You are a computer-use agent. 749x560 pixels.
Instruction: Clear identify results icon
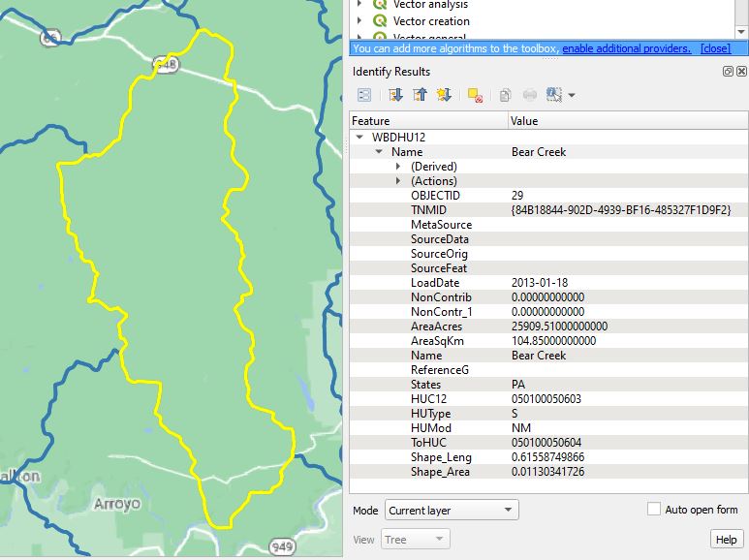tap(475, 95)
